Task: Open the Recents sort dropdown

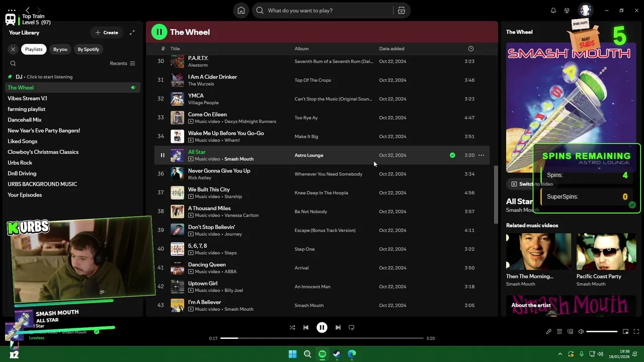Action: [123, 63]
